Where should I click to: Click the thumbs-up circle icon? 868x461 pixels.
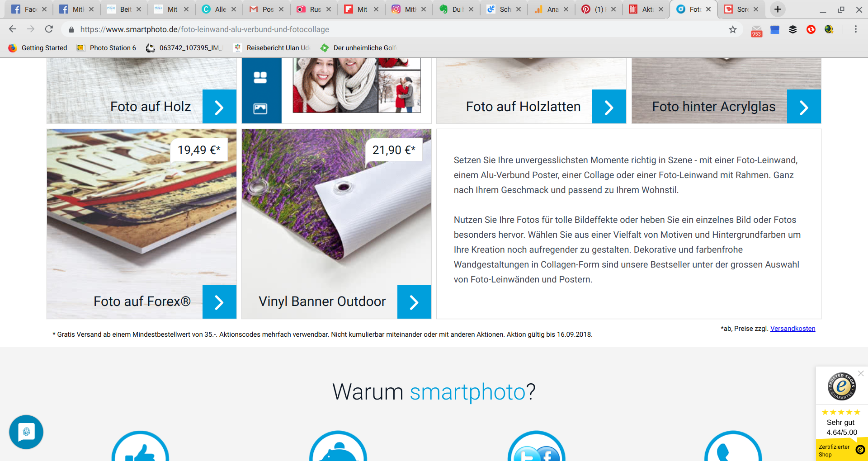(x=141, y=446)
